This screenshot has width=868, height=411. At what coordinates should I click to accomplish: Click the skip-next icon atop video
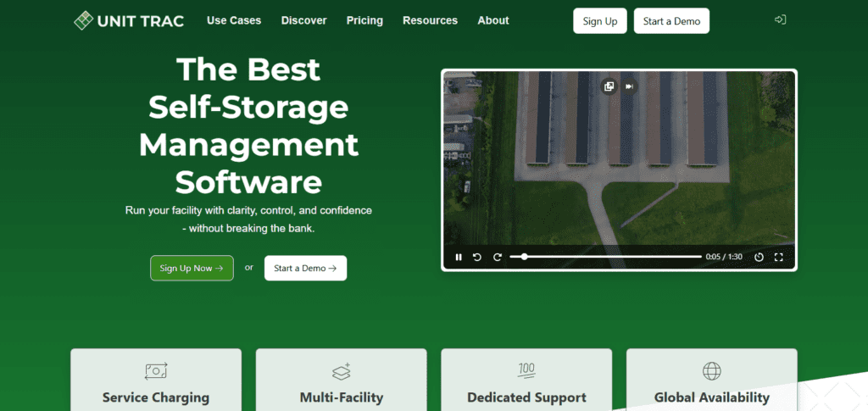(x=630, y=86)
